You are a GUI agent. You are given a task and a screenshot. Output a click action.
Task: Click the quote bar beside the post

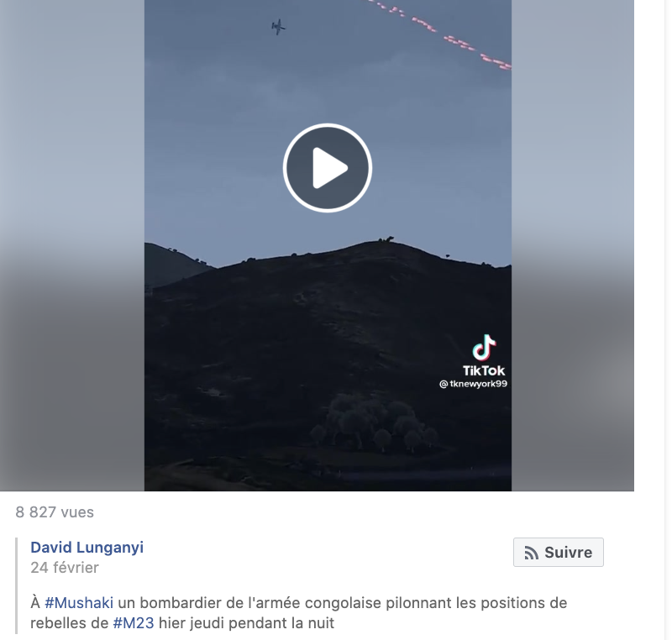pos(17,585)
